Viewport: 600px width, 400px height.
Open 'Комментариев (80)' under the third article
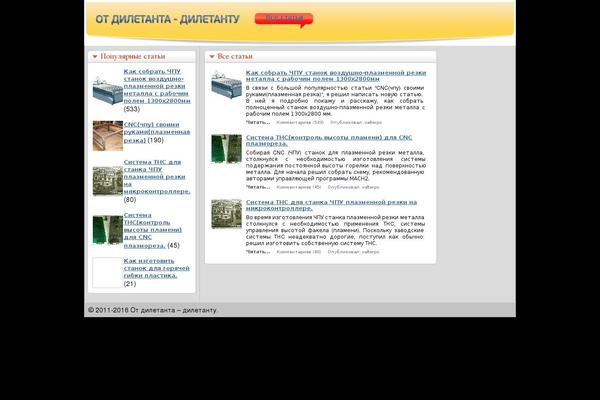coord(299,252)
